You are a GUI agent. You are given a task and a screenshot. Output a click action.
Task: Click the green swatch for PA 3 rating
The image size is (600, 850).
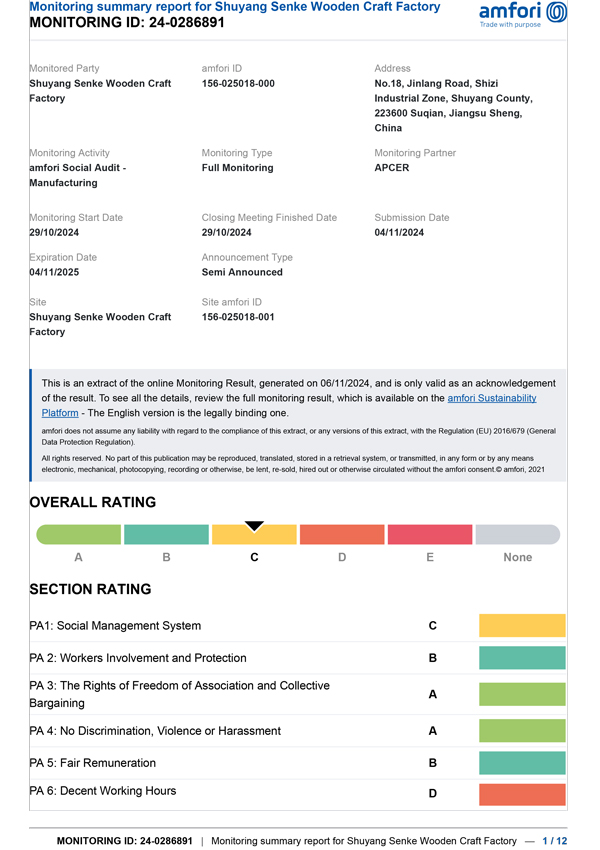522,694
